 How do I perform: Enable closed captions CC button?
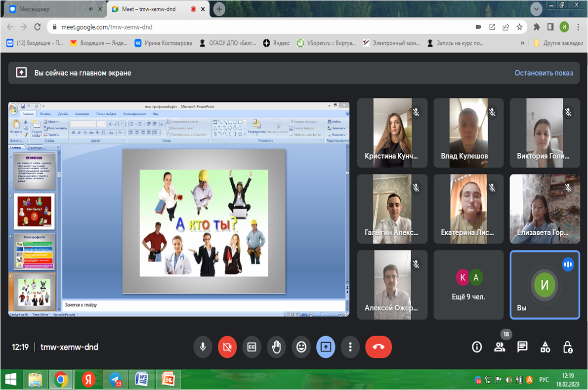(x=252, y=347)
